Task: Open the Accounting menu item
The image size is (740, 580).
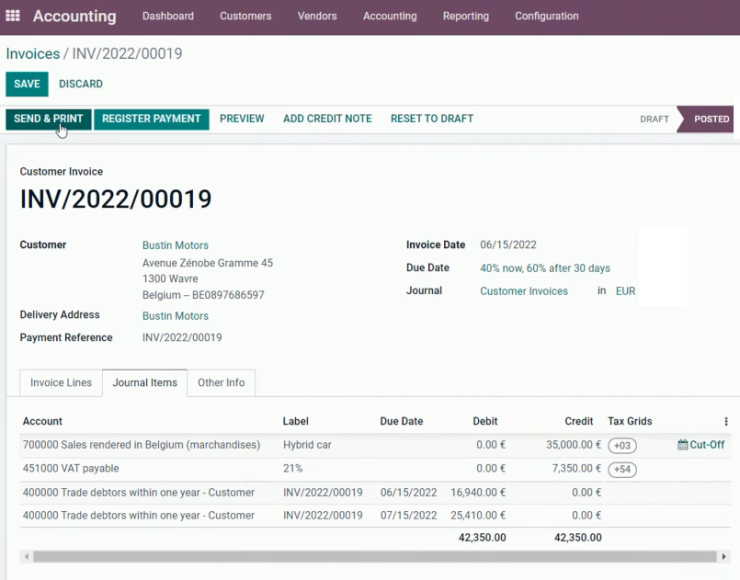Action: (x=390, y=16)
